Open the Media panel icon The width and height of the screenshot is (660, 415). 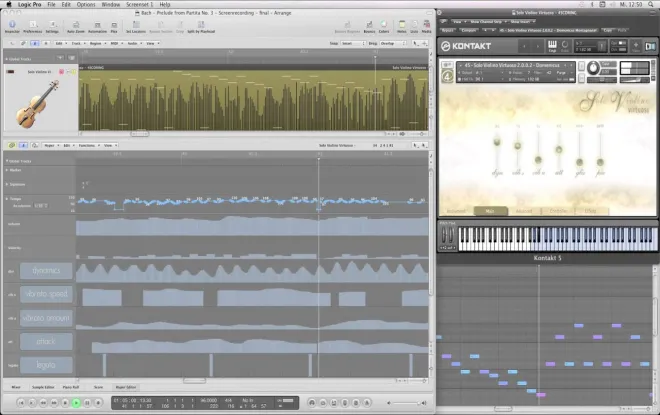pos(426,25)
